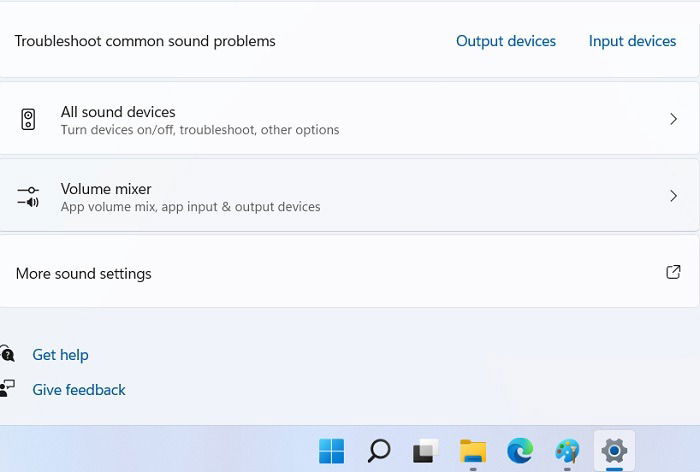Select the Settings gear on taskbar
The height and width of the screenshot is (472, 700).
click(614, 451)
